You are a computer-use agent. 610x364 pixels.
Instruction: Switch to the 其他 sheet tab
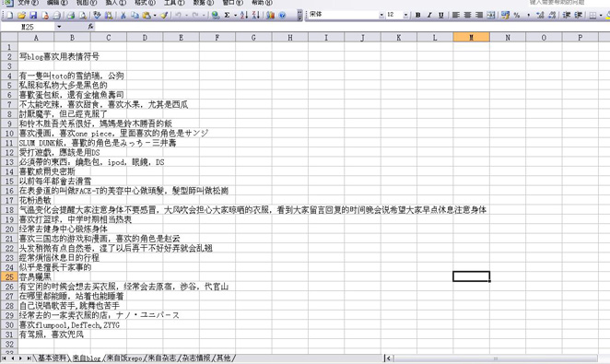pos(223,358)
